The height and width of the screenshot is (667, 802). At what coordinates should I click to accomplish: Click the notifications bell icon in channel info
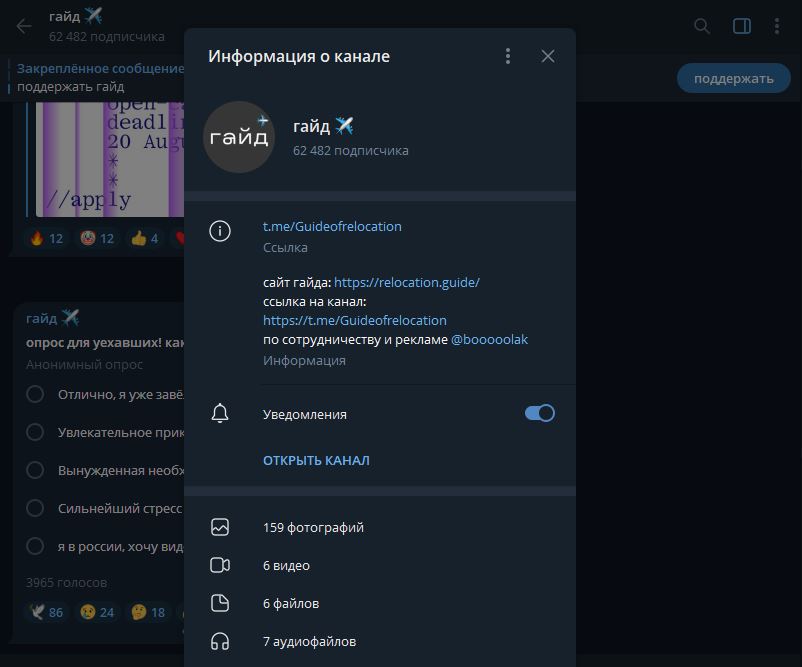[222, 413]
